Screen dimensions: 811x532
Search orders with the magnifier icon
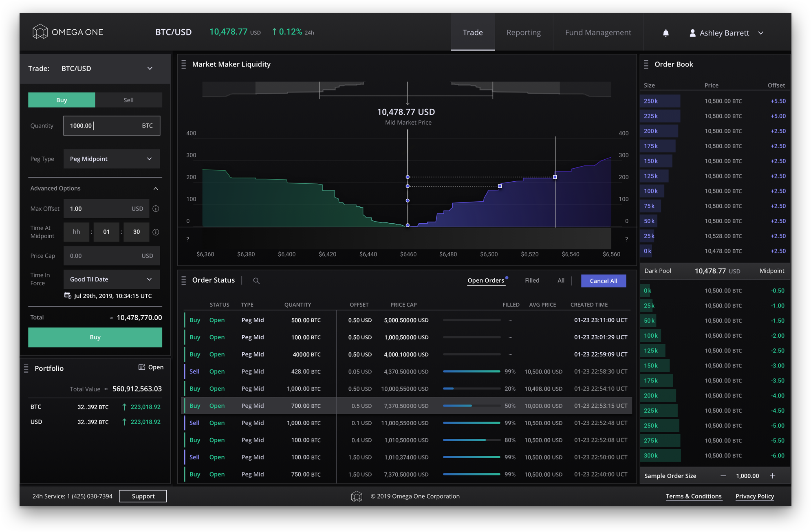pos(256,281)
